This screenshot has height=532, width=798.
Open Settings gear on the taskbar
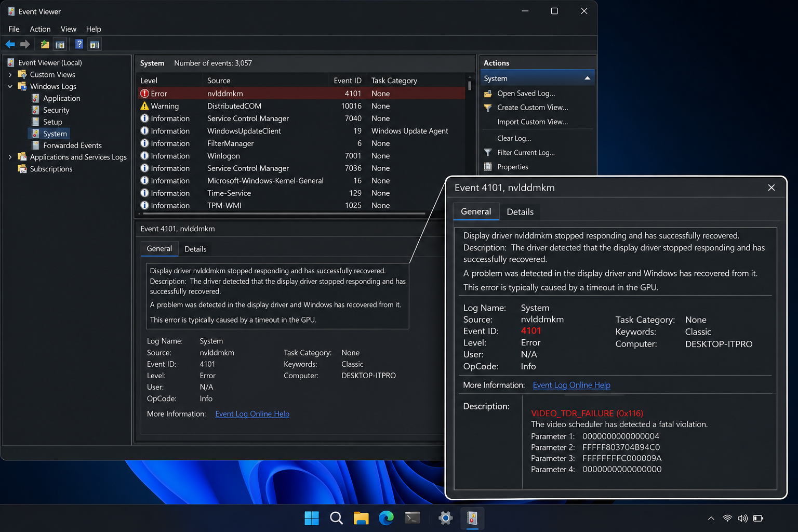point(446,518)
